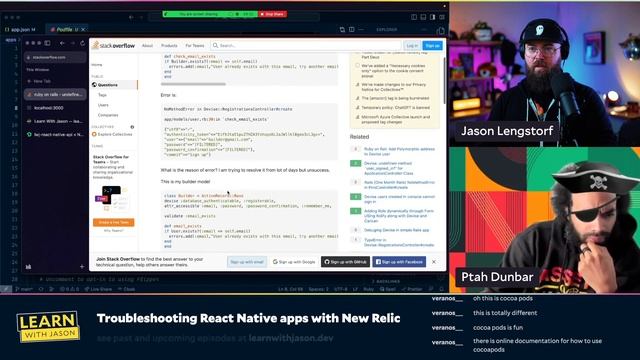640x360 pixels.
Task: Select Questions in the left sidebar
Action: pyautogui.click(x=114, y=85)
